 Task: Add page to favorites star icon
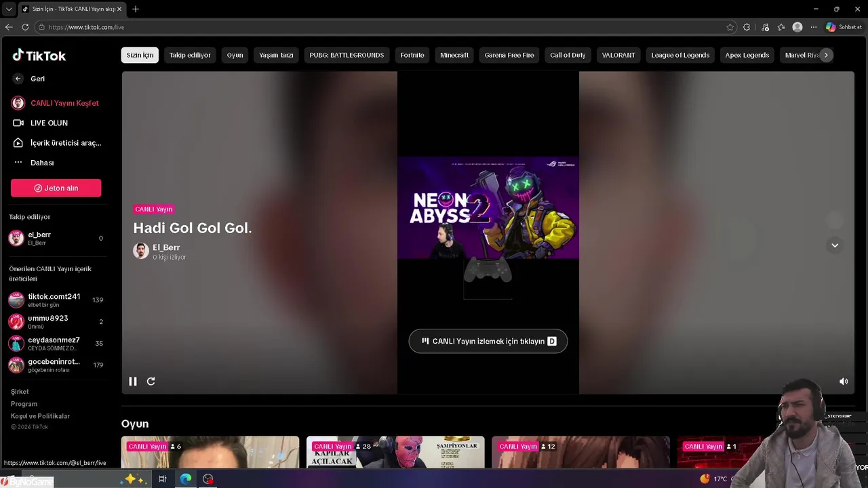tap(730, 27)
